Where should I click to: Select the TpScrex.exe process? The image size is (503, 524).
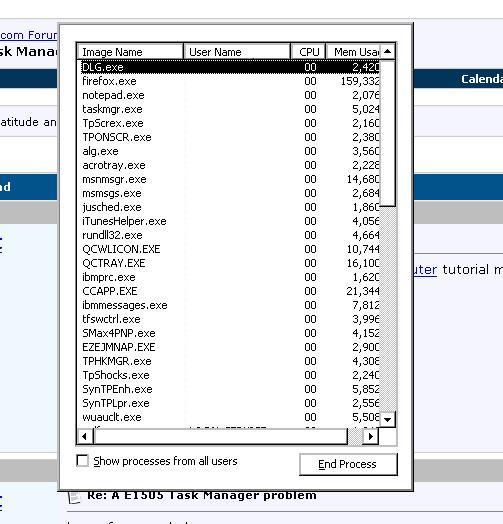coord(230,123)
